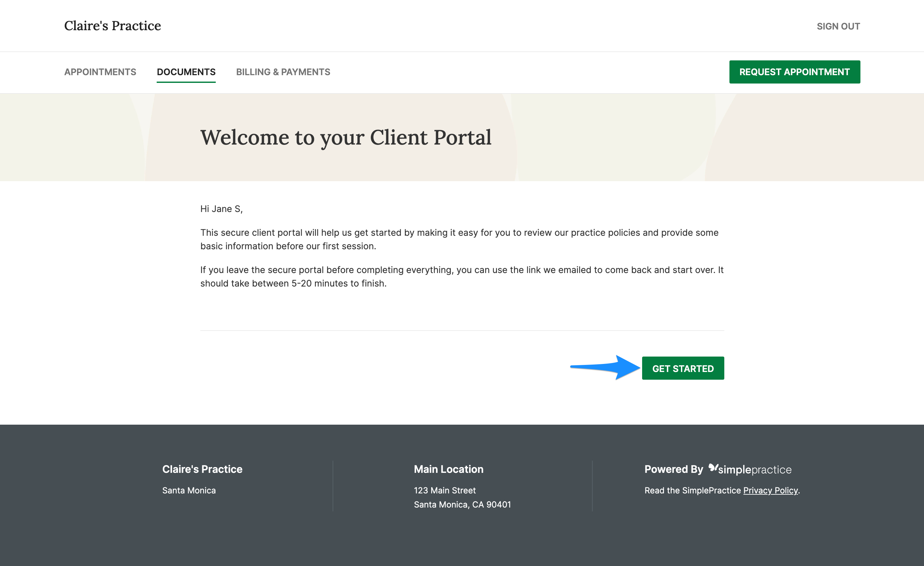Screen dimensions: 924x566
Task: Click the Santa Monica location text
Action: tap(189, 491)
